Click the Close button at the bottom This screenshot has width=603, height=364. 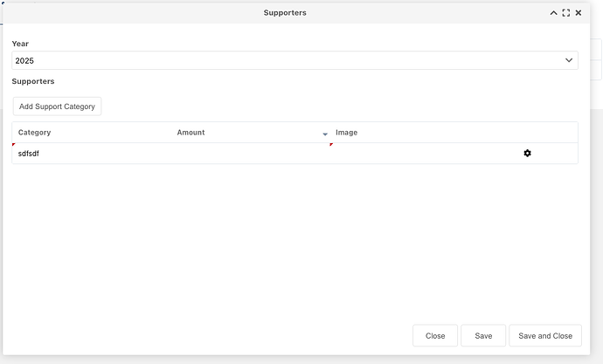tap(435, 336)
